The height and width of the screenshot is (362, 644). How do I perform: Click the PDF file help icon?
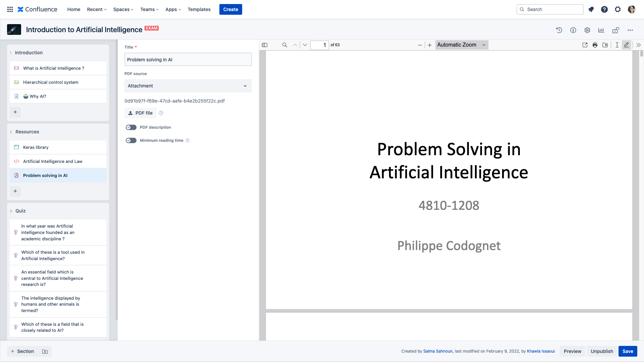pos(161,113)
